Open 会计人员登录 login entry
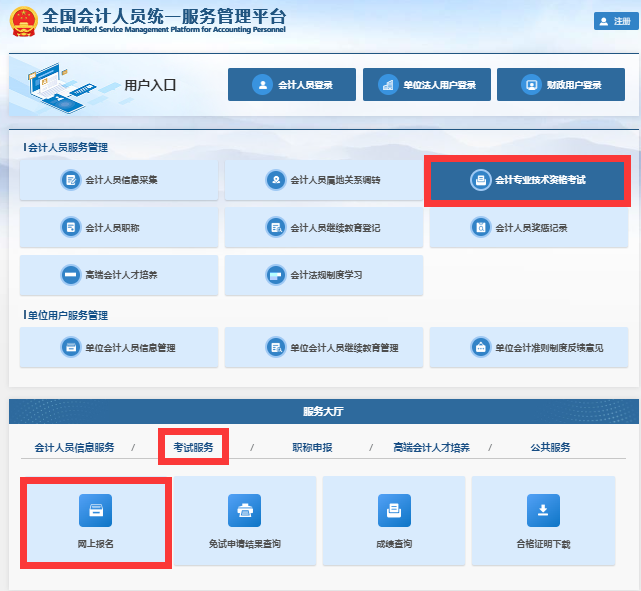The image size is (641, 591). click(292, 85)
